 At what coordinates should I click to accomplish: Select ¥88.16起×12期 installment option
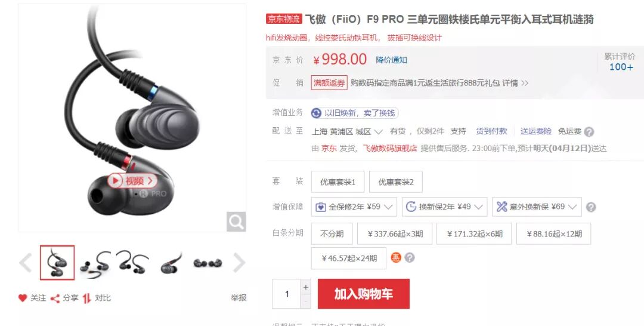click(554, 234)
